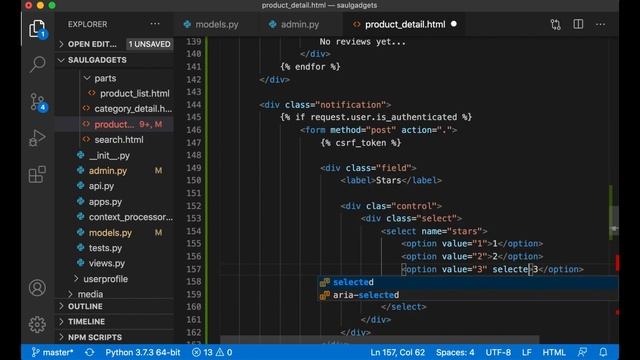Image resolution: width=640 pixels, height=360 pixels.
Task: Open the Explorer view in activity bar
Action: pos(37,29)
